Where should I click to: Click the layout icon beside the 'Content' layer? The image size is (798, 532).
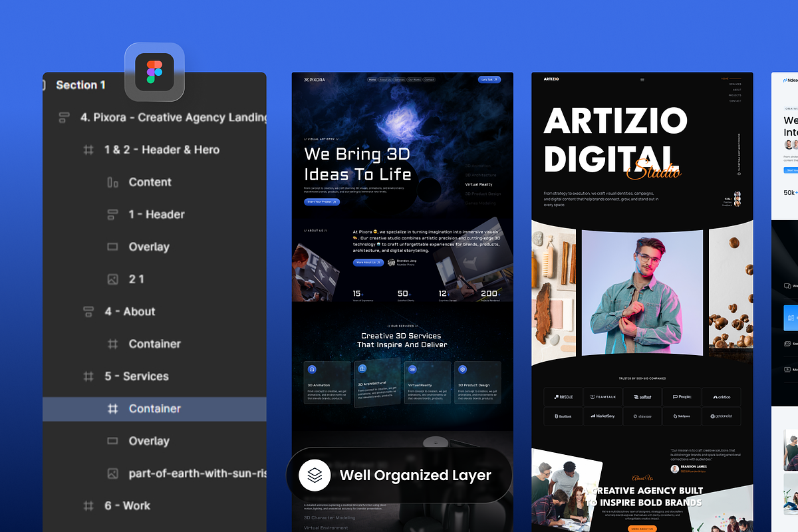coord(113,182)
